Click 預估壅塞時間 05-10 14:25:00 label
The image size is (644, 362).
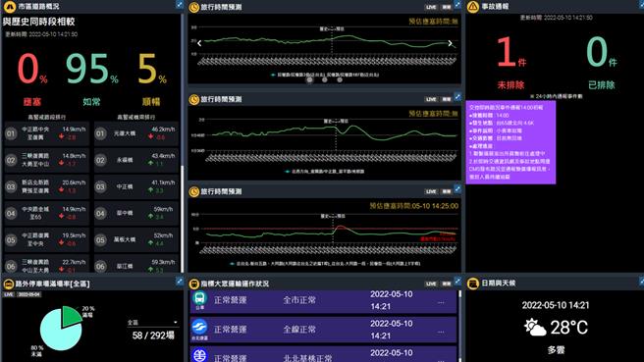pyautogui.click(x=413, y=206)
